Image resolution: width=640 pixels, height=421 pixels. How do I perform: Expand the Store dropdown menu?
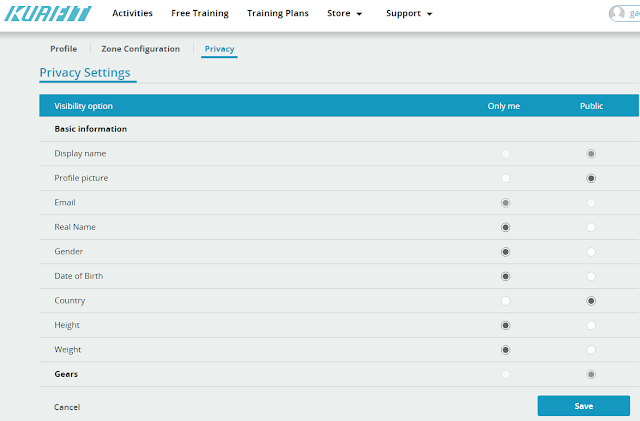(344, 13)
